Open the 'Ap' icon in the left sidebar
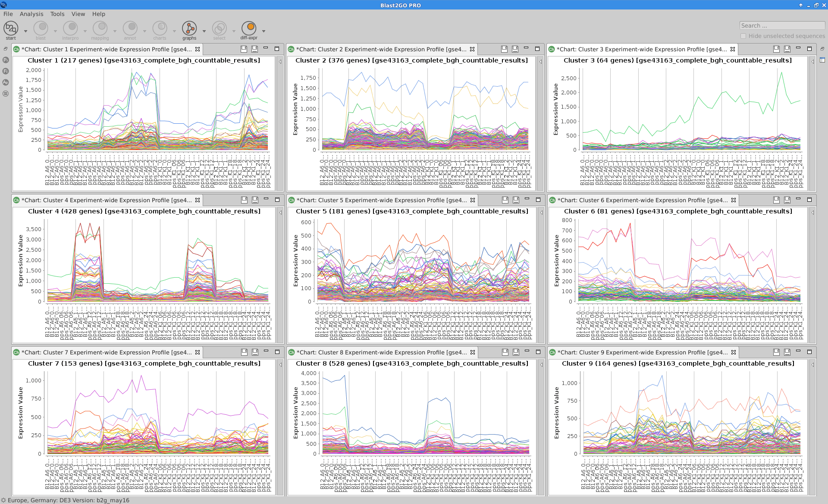828x504 pixels. [x=6, y=82]
